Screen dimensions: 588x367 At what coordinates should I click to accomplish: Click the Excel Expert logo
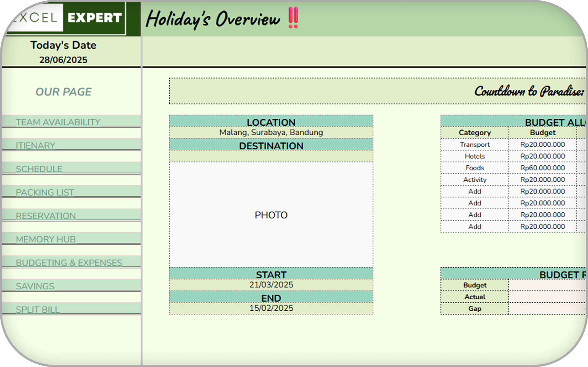66,18
